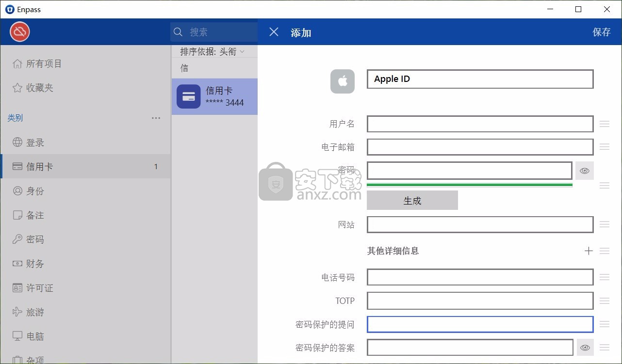This screenshot has width=622, height=364.
Task: Open 收藏夹 in the sidebar
Action: (x=85, y=88)
